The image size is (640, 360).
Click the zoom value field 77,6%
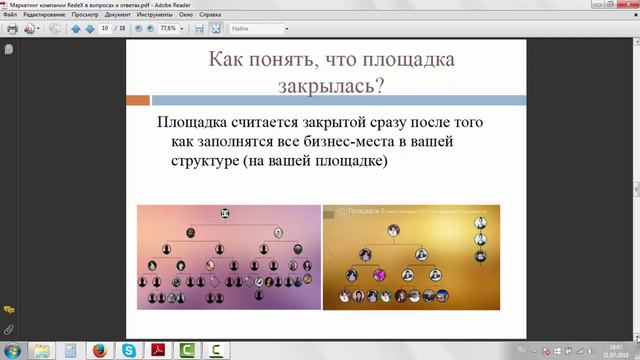click(x=168, y=28)
